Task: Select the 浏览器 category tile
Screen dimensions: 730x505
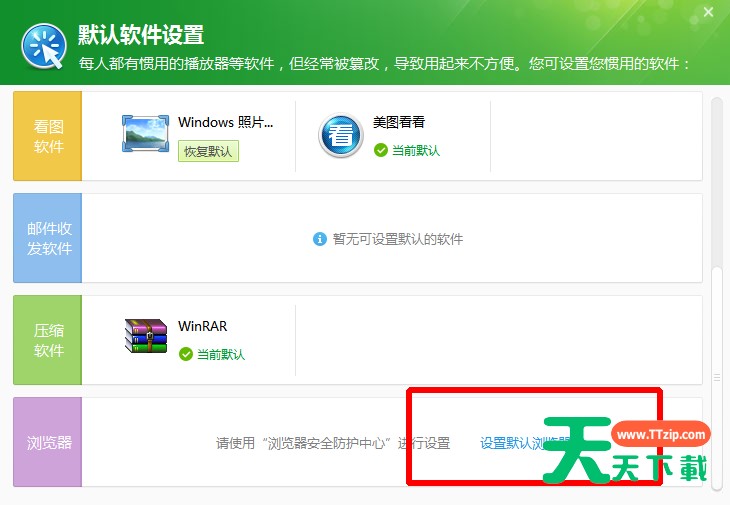Action: click(47, 442)
